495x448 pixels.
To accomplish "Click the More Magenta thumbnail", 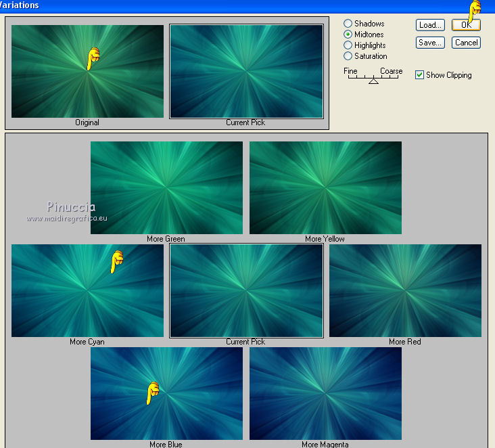I will (325, 393).
